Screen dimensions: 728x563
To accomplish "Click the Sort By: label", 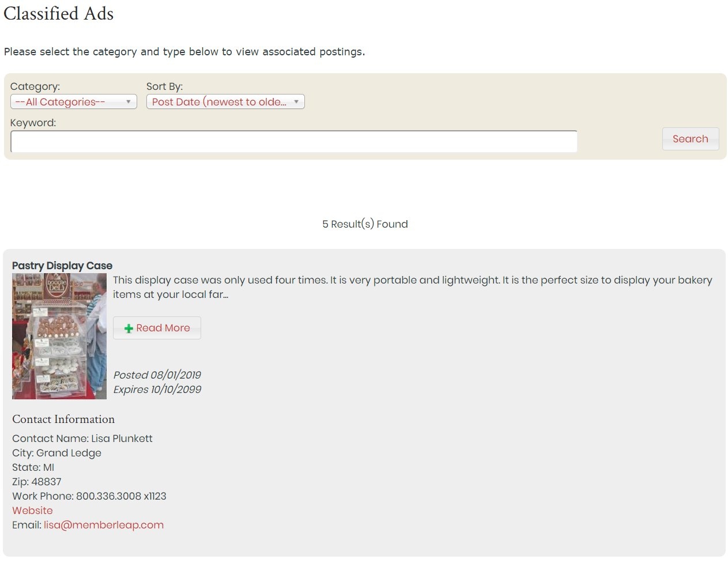I will coord(165,86).
